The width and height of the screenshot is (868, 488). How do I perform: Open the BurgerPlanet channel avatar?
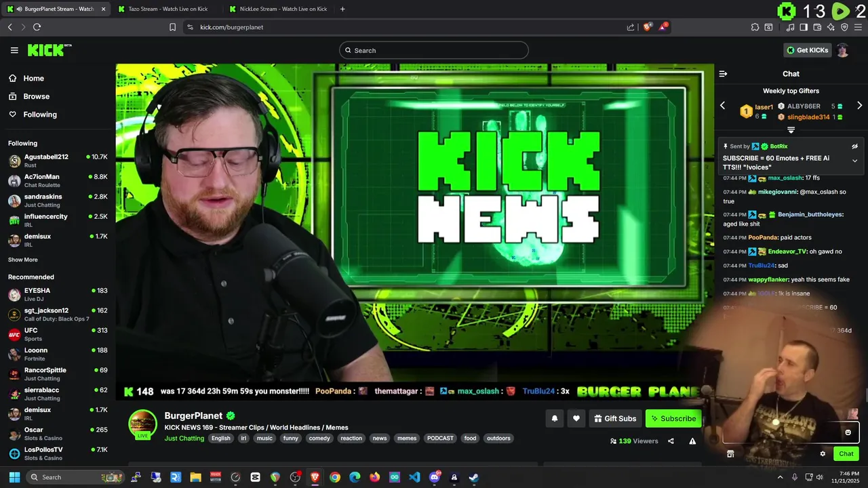click(142, 424)
